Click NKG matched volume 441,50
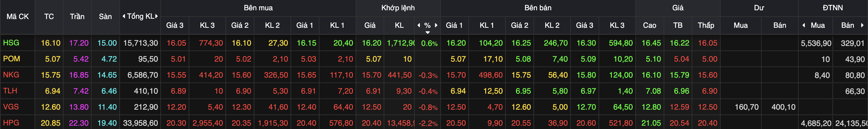 pos(400,75)
